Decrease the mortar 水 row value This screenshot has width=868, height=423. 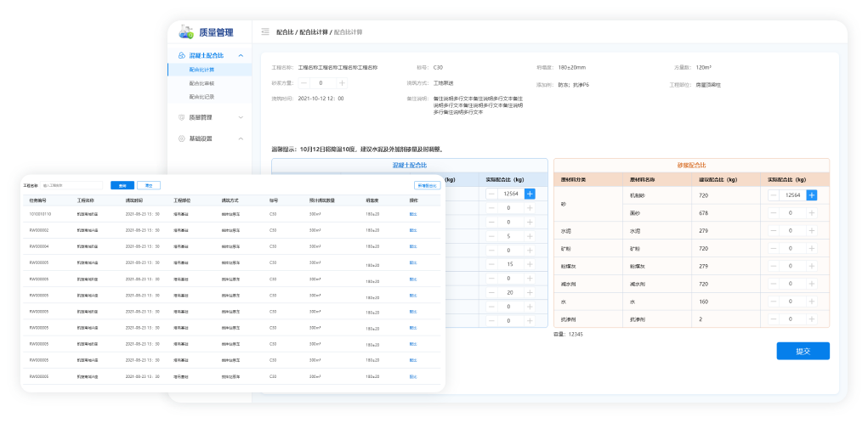[x=774, y=302]
